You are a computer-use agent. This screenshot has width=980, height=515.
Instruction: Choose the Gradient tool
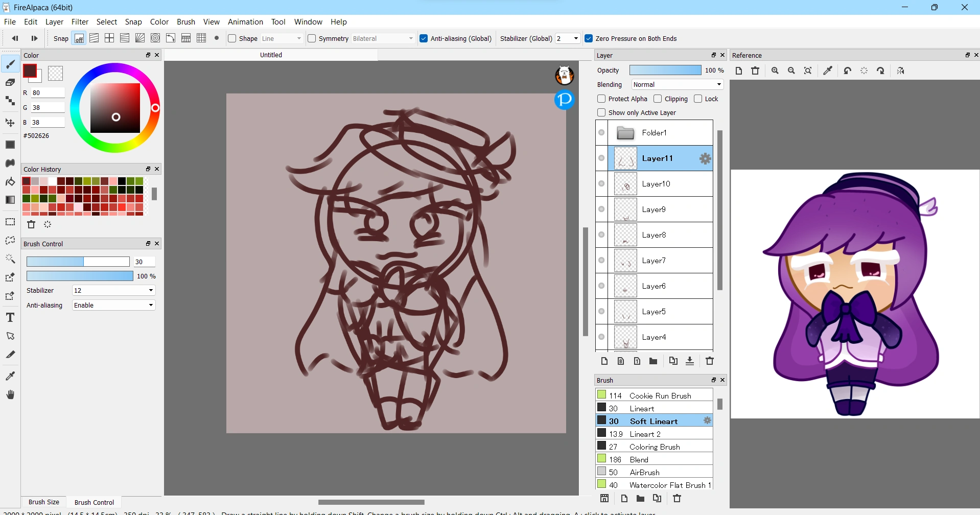pos(10,199)
